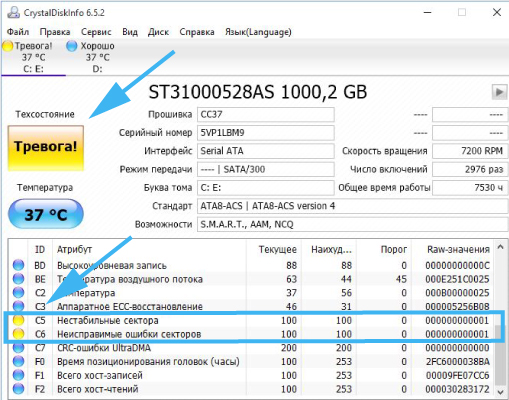Click raw value 000030283172

(457, 389)
